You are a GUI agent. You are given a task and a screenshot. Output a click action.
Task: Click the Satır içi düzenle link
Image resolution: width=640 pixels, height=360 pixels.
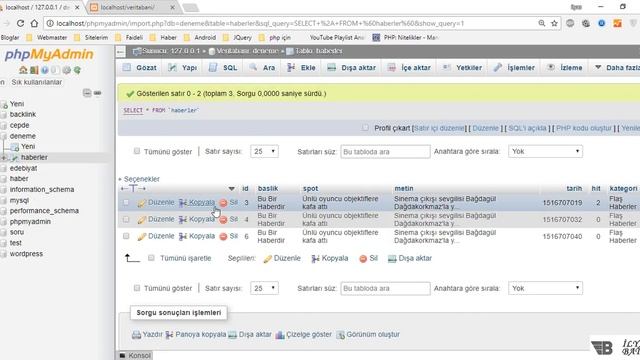pos(439,128)
